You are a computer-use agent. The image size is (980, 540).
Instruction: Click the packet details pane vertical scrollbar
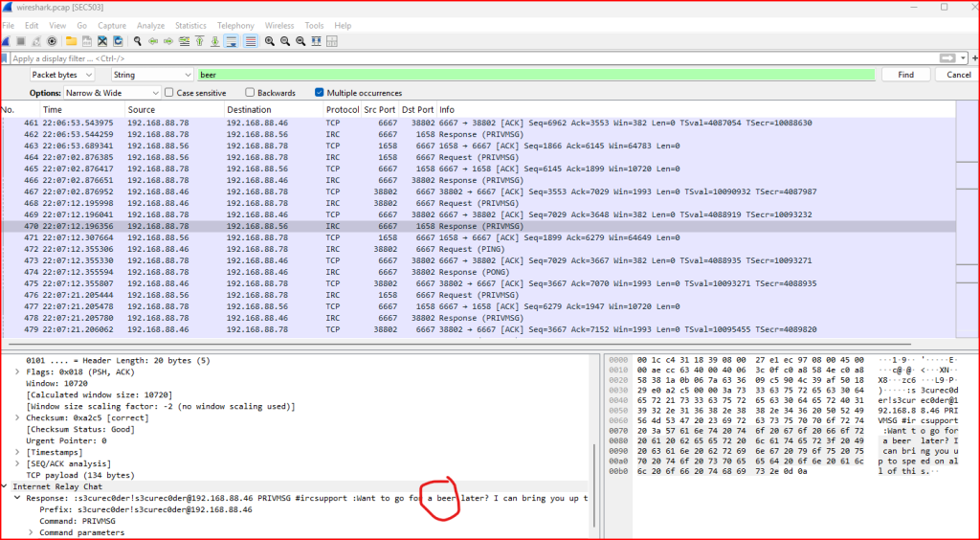pyautogui.click(x=594, y=486)
